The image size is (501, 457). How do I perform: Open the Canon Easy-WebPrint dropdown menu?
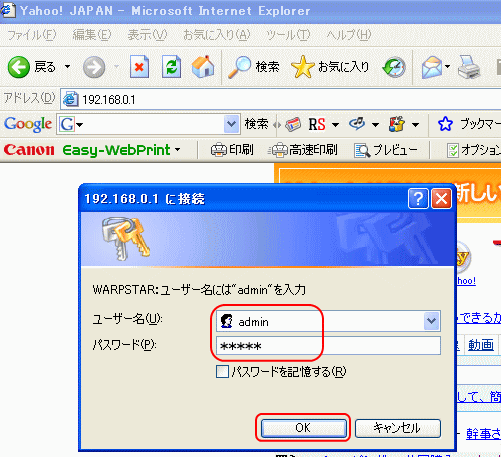178,150
